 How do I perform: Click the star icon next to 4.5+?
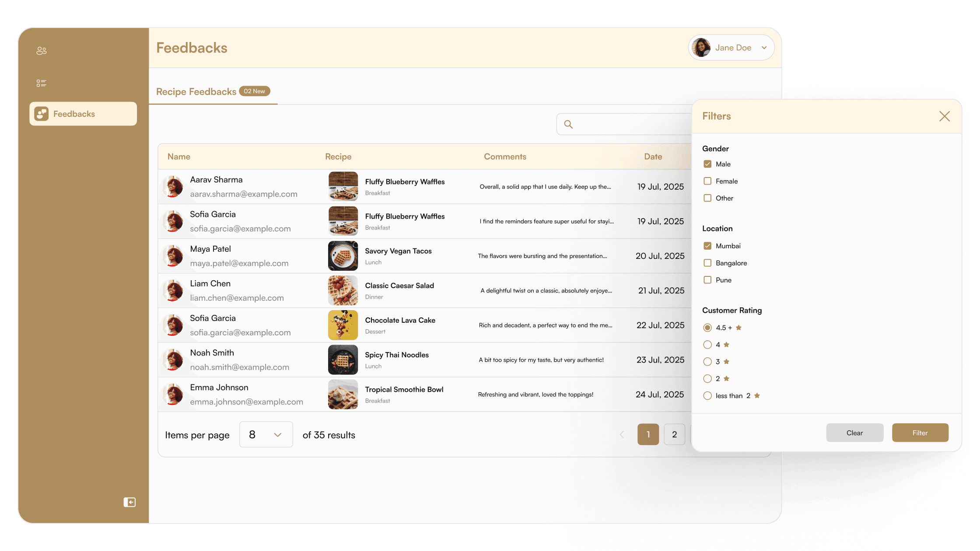tap(739, 327)
